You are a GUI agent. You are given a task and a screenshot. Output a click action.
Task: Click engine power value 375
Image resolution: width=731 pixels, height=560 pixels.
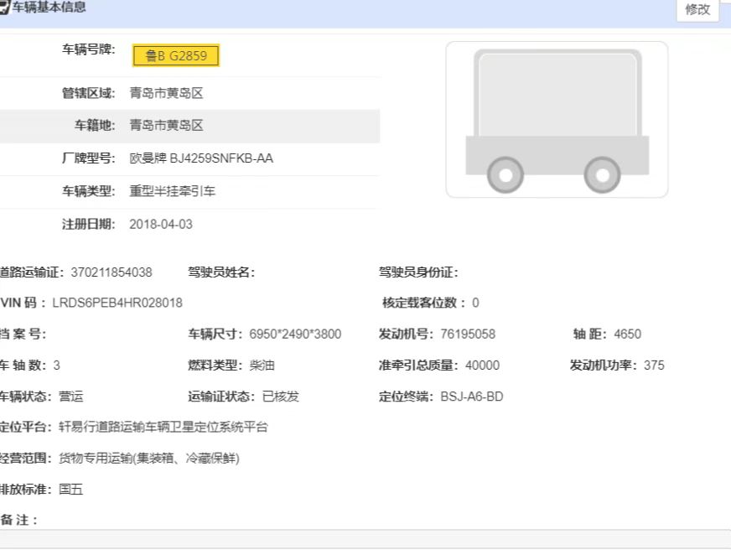point(654,366)
